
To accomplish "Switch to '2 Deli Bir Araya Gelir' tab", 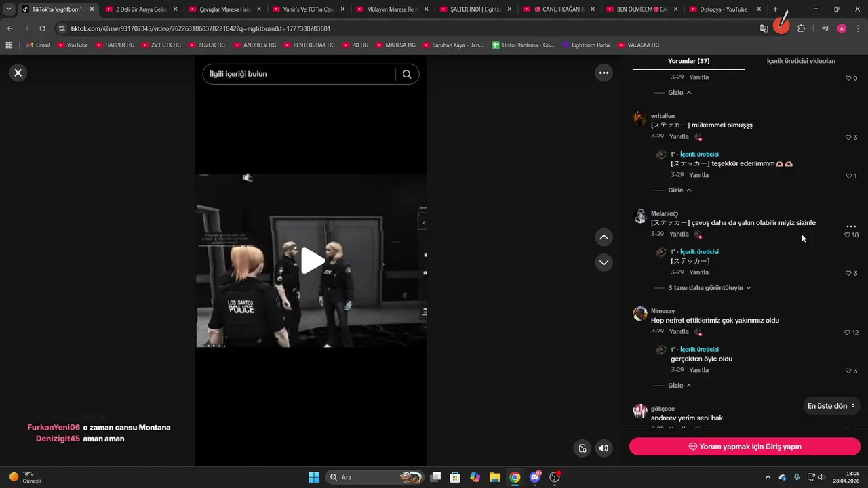I will pyautogui.click(x=141, y=9).
